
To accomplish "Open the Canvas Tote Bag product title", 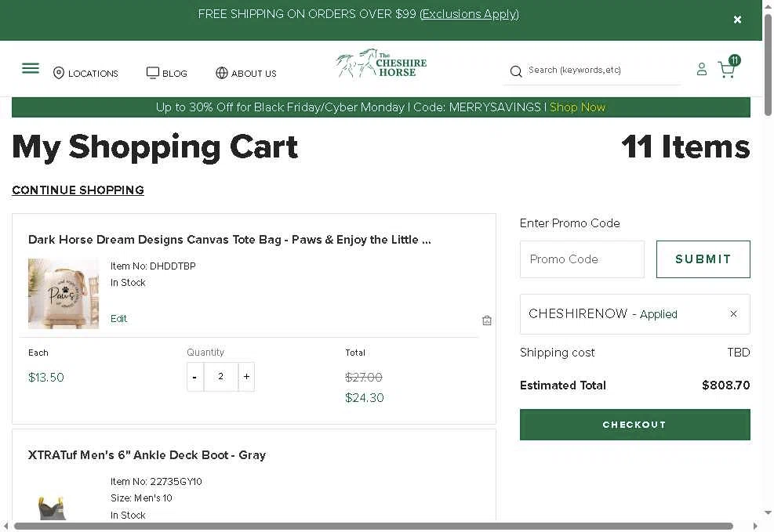I will pos(230,240).
